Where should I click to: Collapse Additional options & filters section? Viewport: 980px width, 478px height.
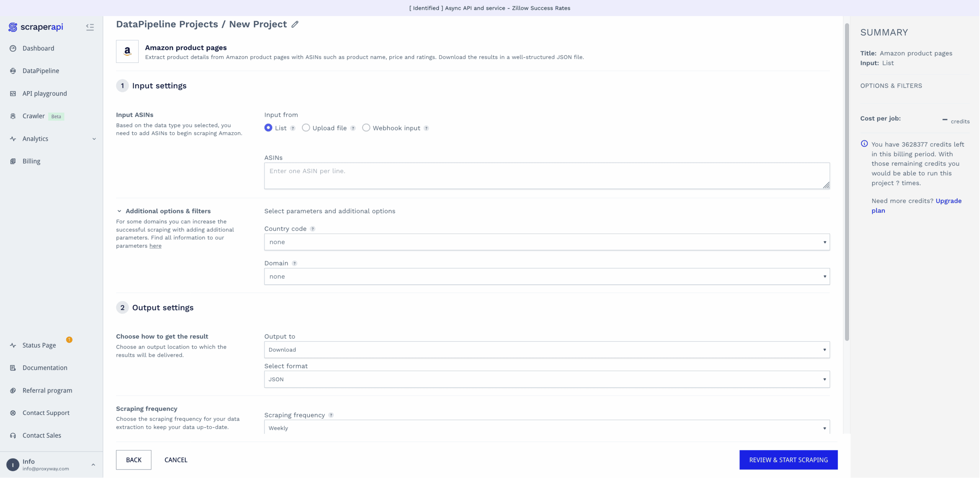pos(119,211)
